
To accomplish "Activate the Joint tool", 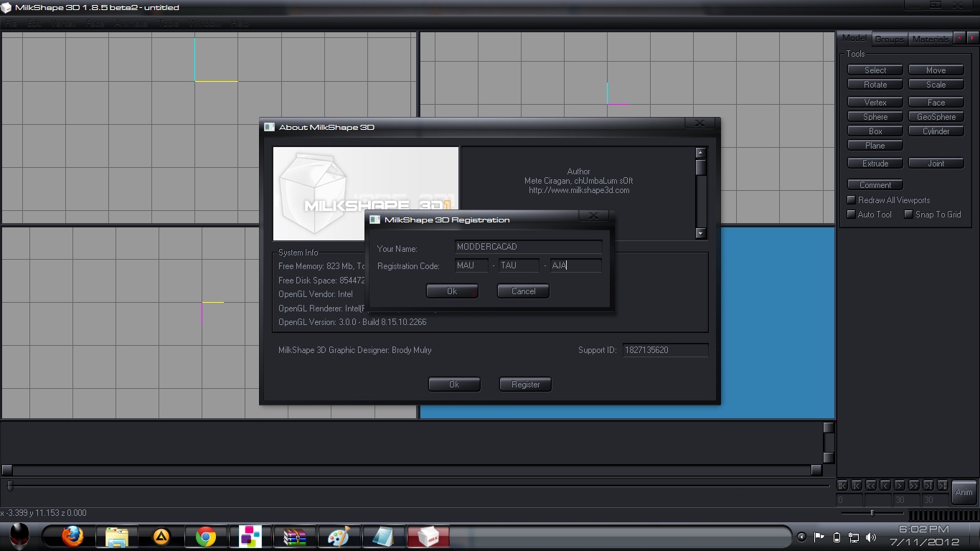I will [936, 164].
